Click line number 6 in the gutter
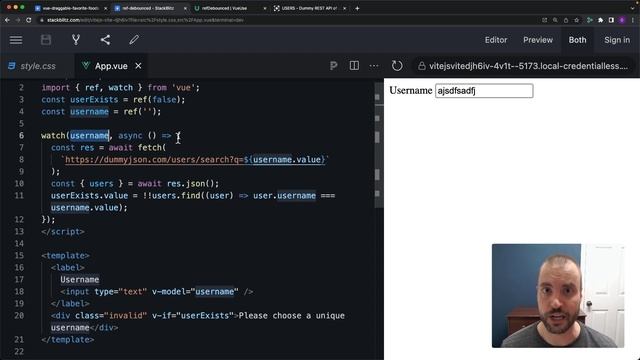Viewport: 640px width, 360px height. click(x=21, y=136)
